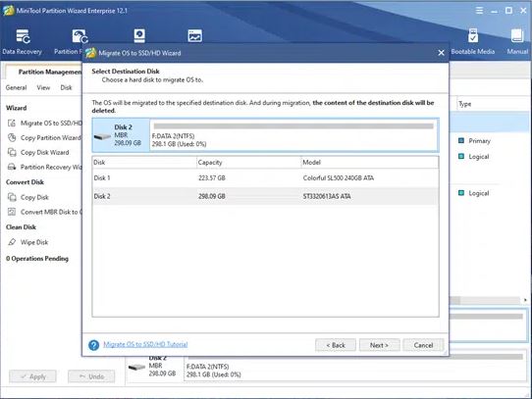Open the Data Recovery tool icon
This screenshot has height=399, width=532.
click(24, 36)
